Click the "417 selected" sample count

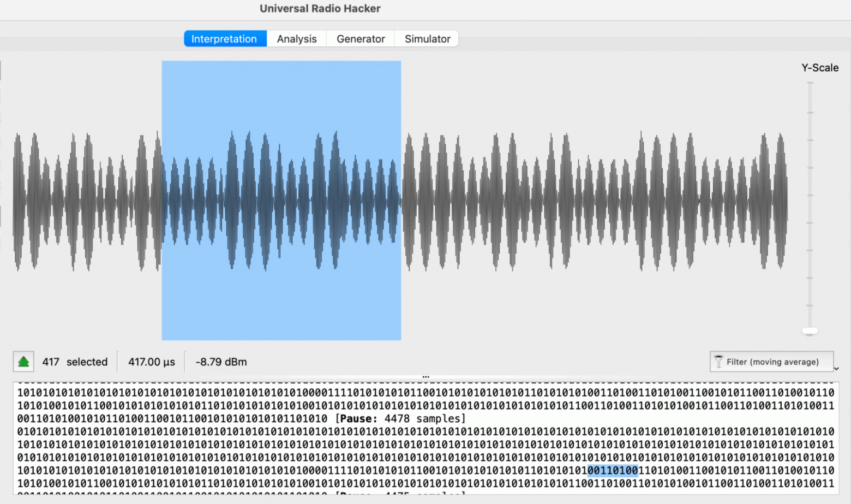point(75,362)
